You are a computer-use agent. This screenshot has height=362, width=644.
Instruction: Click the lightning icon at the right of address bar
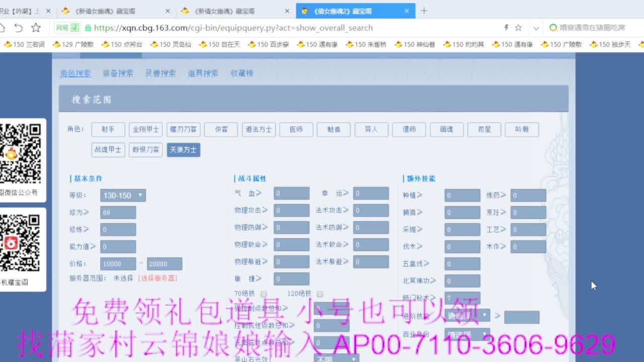(x=506, y=28)
